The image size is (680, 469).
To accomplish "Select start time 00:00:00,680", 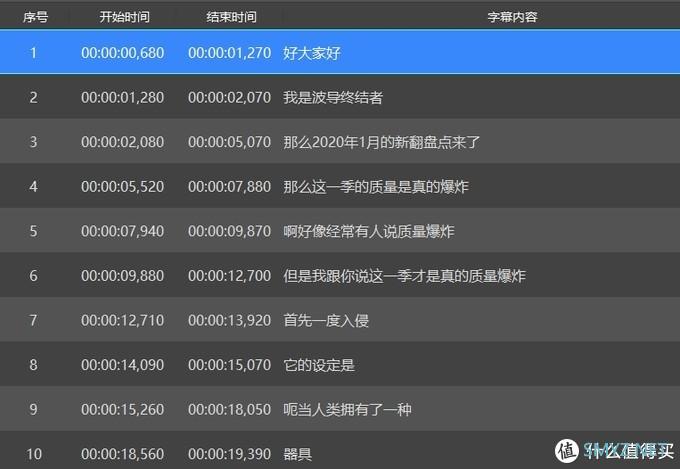I will [123, 53].
